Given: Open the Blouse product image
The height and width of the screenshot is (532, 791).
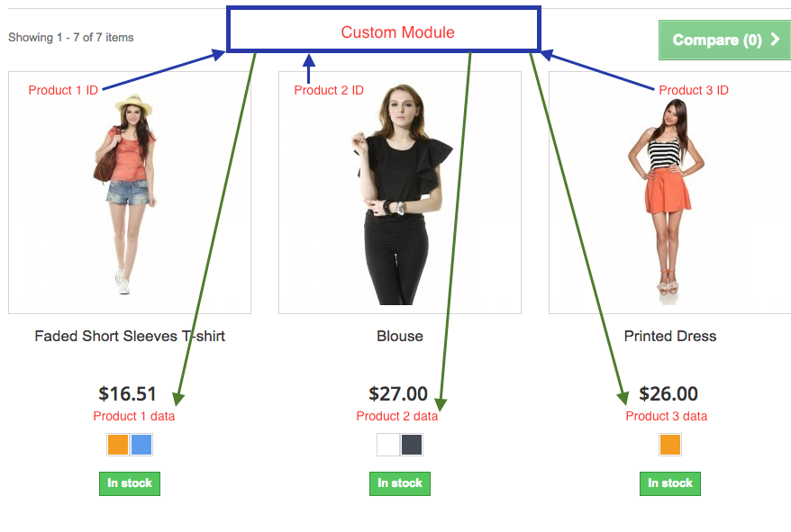Looking at the screenshot, I should (x=400, y=193).
